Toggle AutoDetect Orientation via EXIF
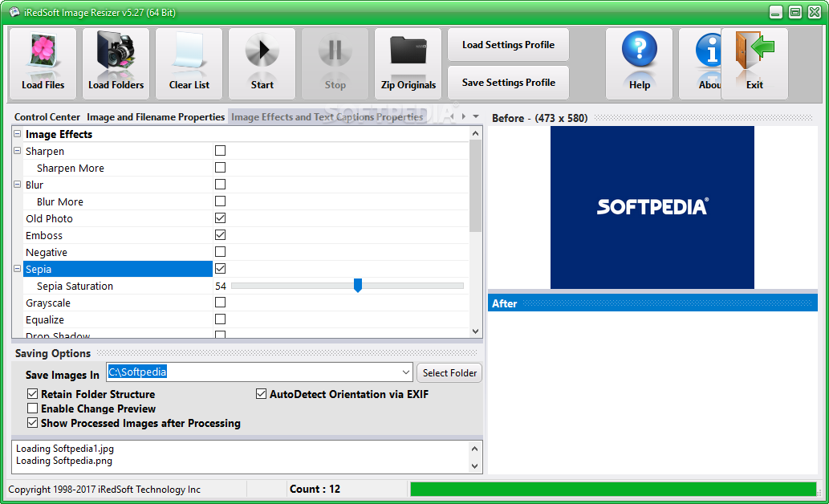 261,394
